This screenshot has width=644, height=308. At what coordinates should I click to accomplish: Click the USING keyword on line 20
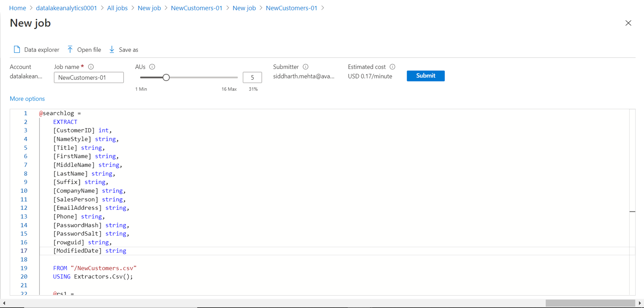click(x=62, y=276)
